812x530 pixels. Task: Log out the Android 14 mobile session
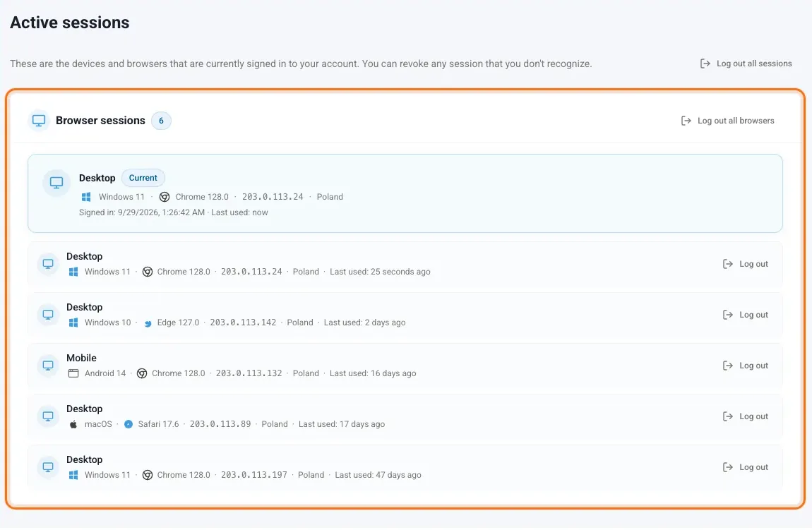(745, 366)
